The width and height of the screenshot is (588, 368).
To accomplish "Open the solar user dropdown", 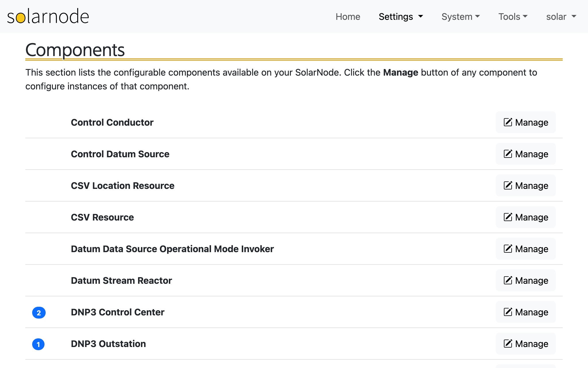I will click(561, 17).
